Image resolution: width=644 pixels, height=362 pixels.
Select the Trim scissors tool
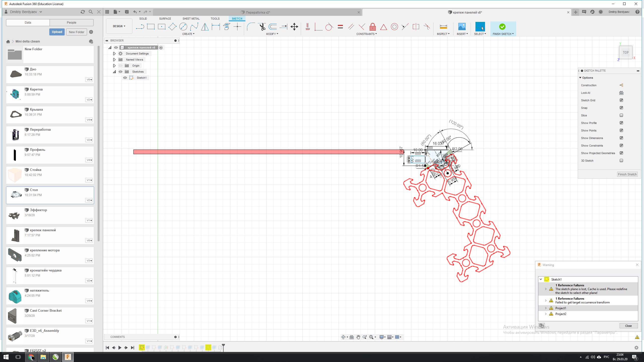tap(262, 27)
